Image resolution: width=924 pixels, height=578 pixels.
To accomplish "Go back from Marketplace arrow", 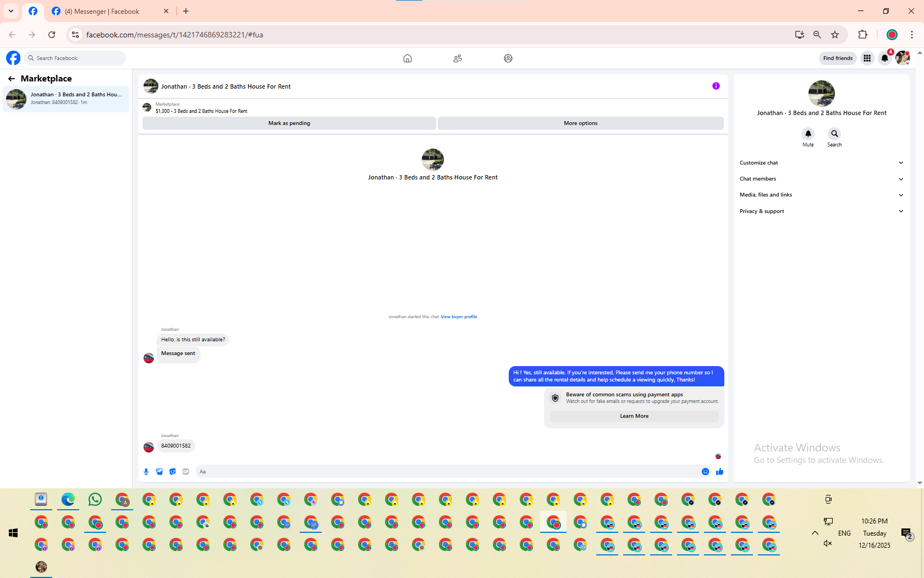I will click(12, 79).
